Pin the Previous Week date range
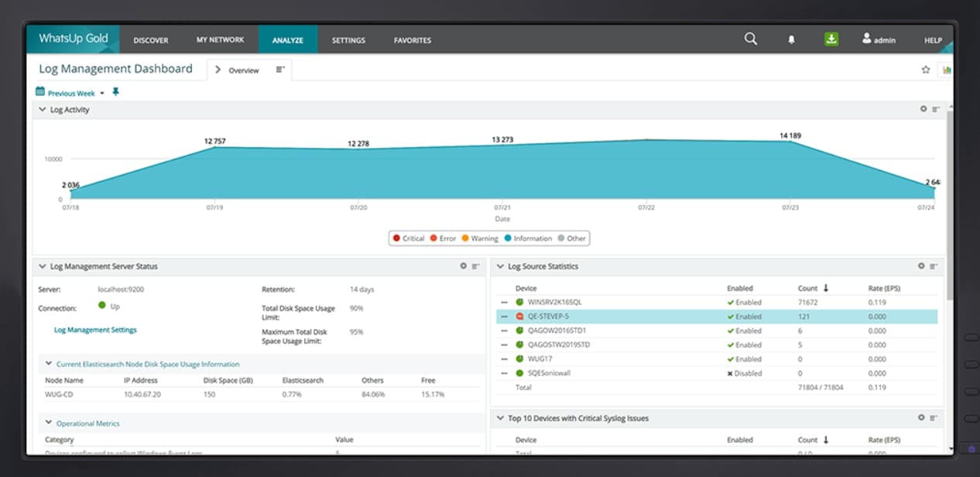 (x=116, y=92)
